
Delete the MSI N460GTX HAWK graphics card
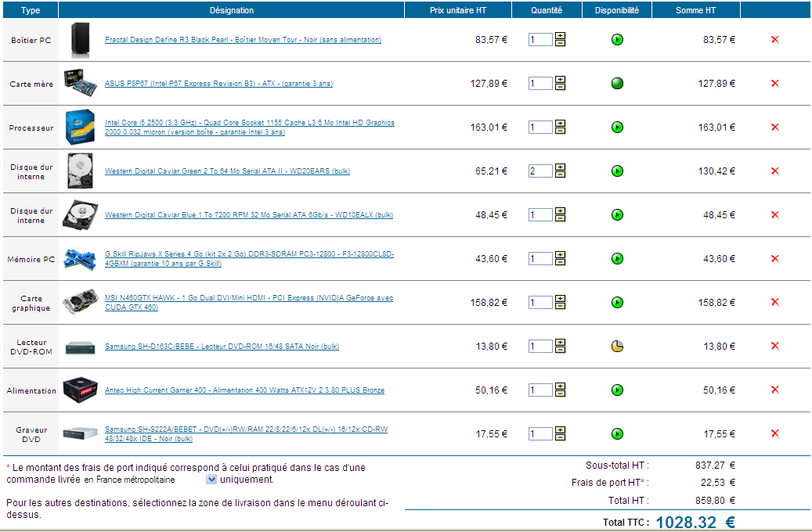coord(774,303)
